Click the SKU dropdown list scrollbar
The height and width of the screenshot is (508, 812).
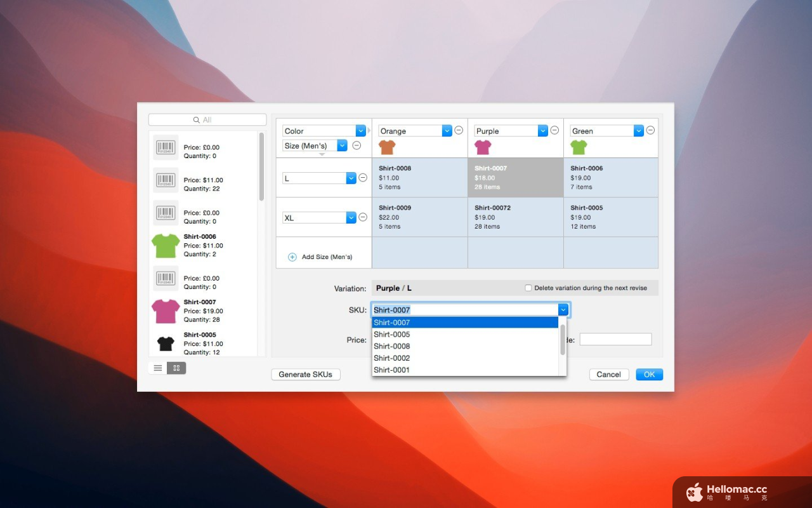coord(563,340)
